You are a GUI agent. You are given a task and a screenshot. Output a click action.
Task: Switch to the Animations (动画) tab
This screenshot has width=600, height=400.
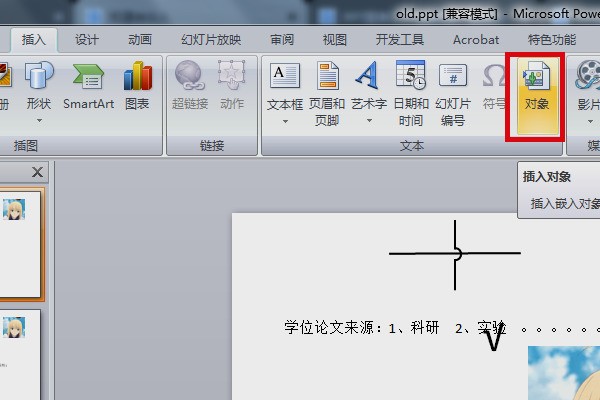140,40
